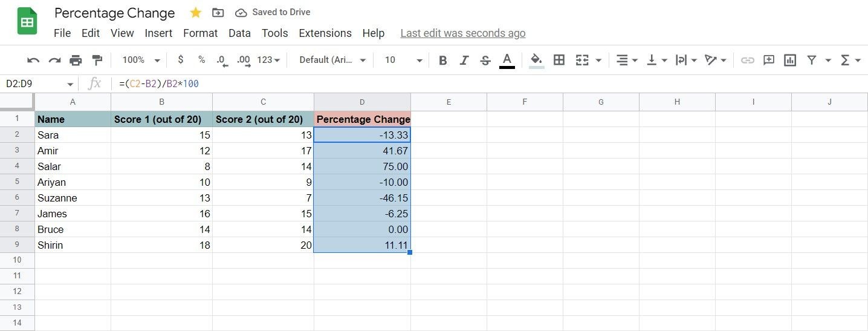This screenshot has width=868, height=331.
Task: Click the merge cells icon
Action: pyautogui.click(x=582, y=60)
